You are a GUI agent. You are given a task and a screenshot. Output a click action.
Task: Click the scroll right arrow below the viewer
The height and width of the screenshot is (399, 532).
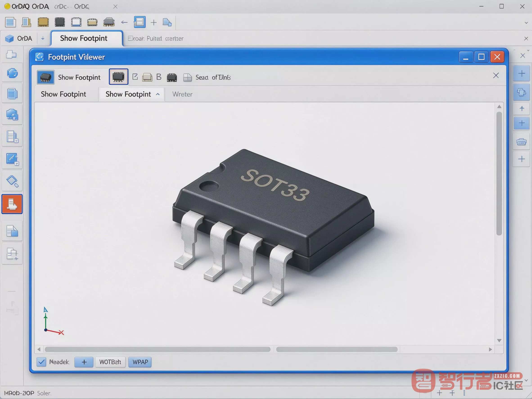point(490,349)
